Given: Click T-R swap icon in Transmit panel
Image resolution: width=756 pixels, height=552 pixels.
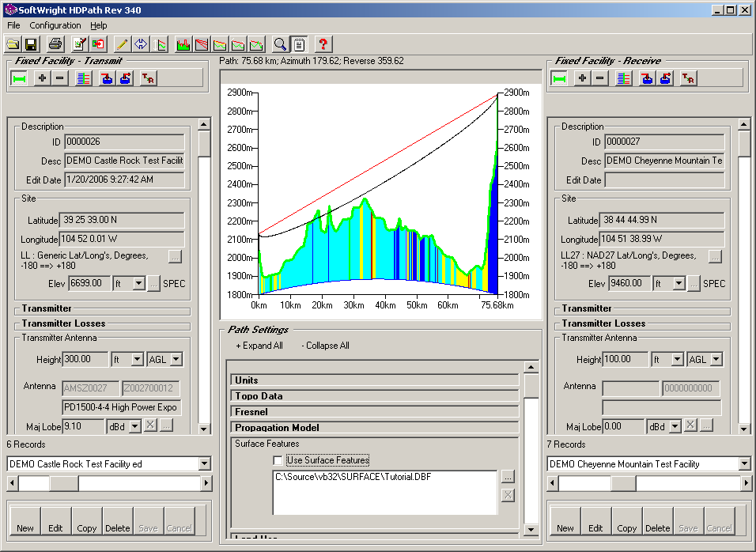Looking at the screenshot, I should [x=148, y=78].
